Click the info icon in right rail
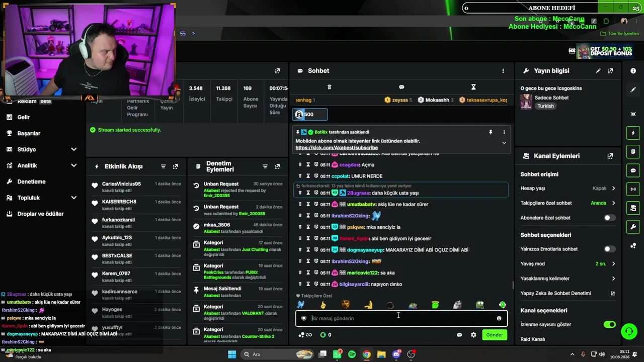 [x=633, y=71]
